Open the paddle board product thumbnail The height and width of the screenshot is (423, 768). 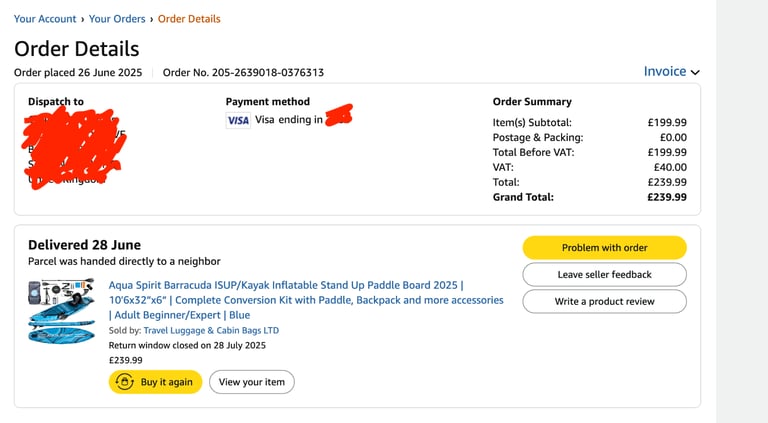pyautogui.click(x=61, y=311)
